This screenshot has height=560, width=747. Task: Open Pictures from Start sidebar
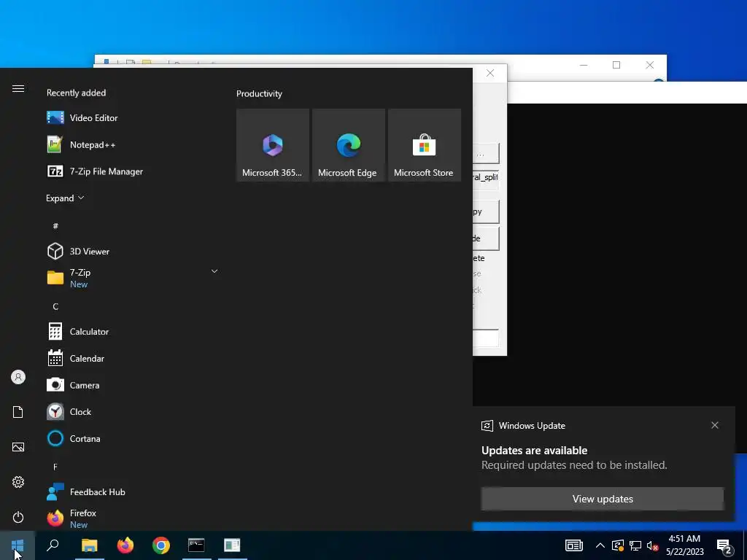pyautogui.click(x=18, y=447)
